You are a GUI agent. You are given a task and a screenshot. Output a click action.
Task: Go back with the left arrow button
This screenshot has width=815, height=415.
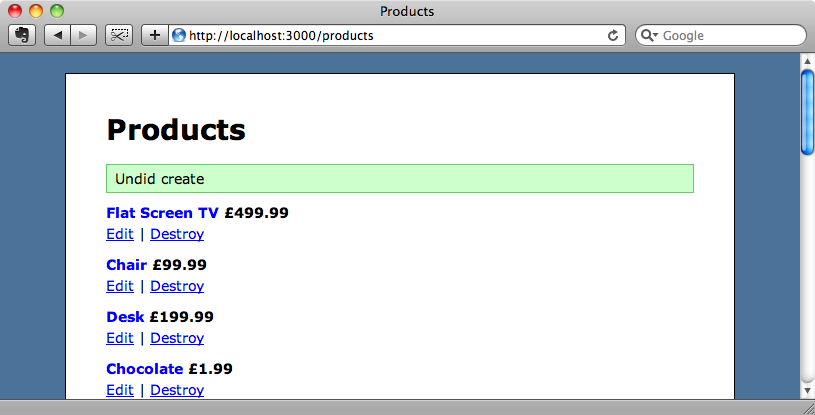point(57,35)
